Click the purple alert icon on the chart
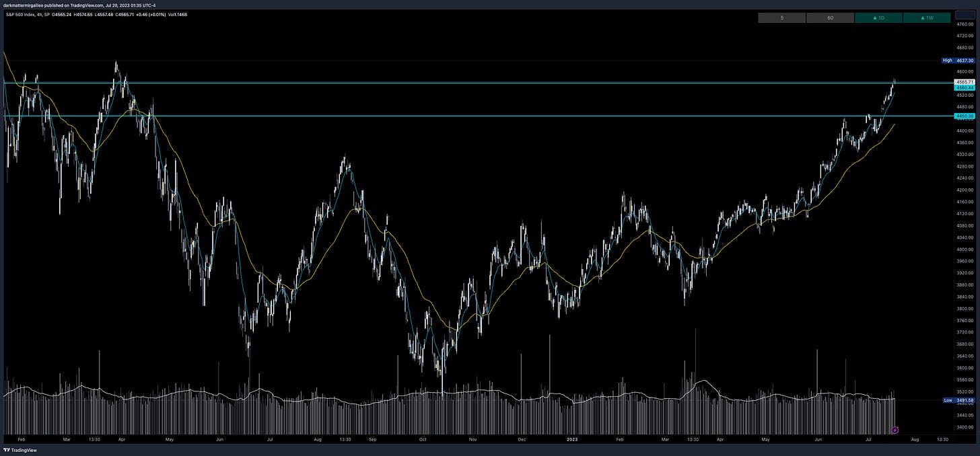The height and width of the screenshot is (456, 980). click(895, 430)
